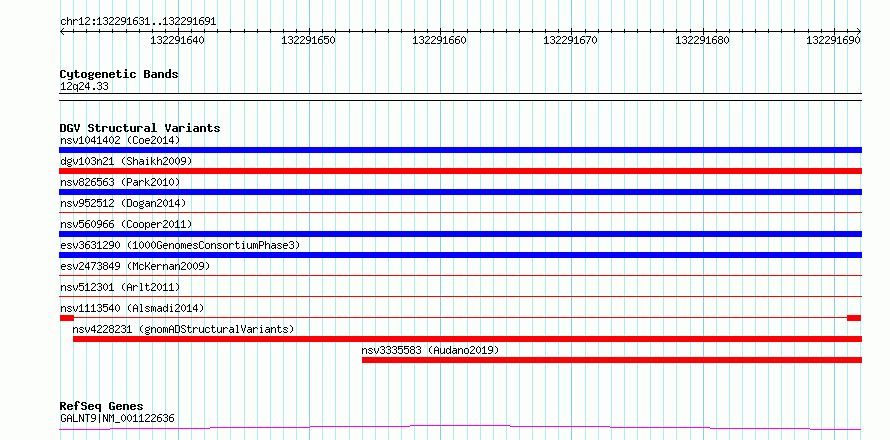Click the red bar of nsv3335583
Viewport: 890px width, 440px height.
612,360
